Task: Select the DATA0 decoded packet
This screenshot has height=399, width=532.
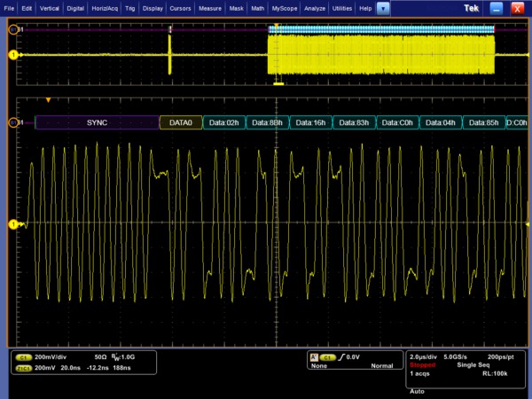Action: (x=180, y=122)
